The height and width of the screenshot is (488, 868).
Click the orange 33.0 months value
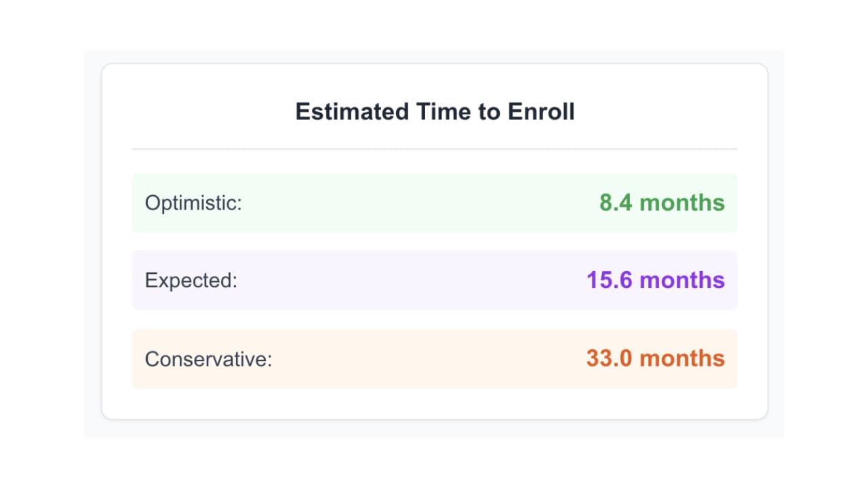(x=655, y=359)
